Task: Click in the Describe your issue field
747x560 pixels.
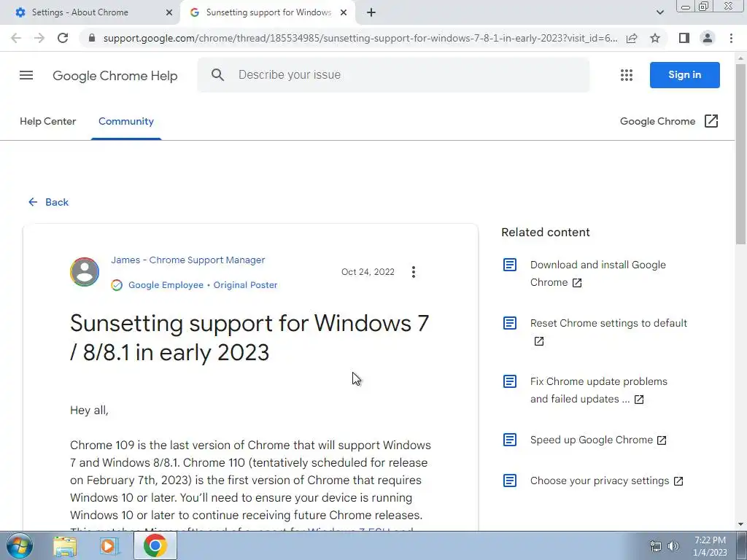Action: coord(393,75)
